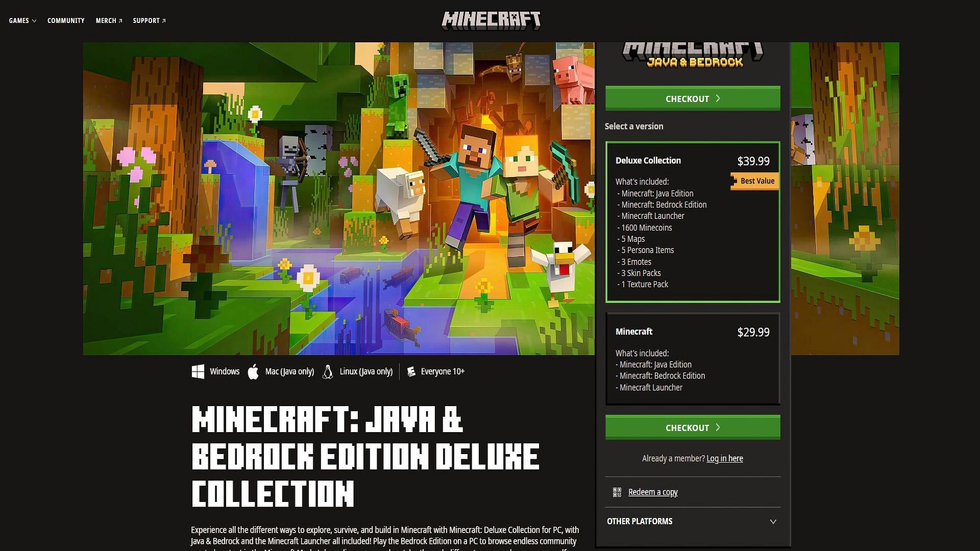Click the COMMUNITY navigation item

click(66, 20)
